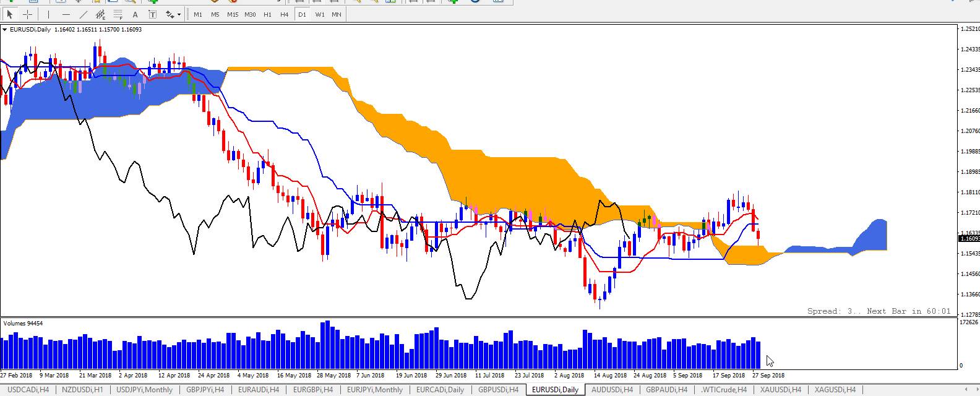This screenshot has height=396, width=980.
Task: Select the text tool (A icon)
Action: point(135,14)
